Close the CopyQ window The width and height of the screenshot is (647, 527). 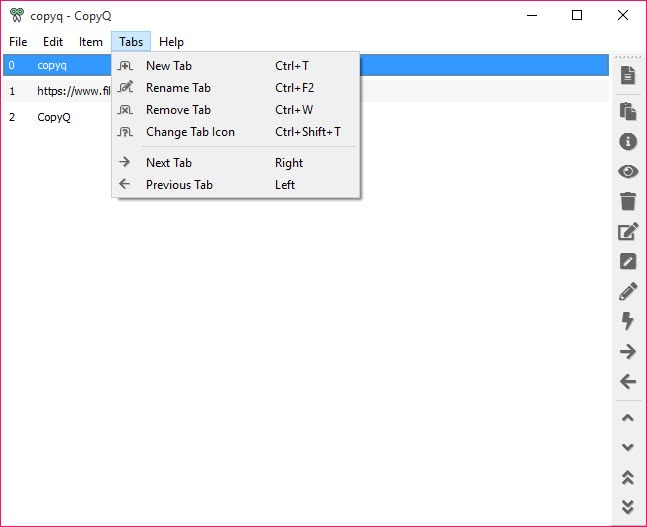623,15
